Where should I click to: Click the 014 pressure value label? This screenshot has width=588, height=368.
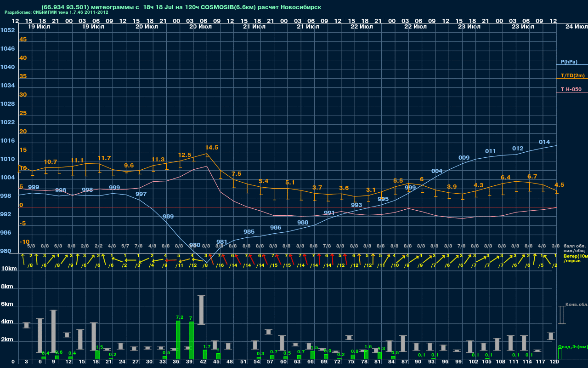[x=544, y=142]
